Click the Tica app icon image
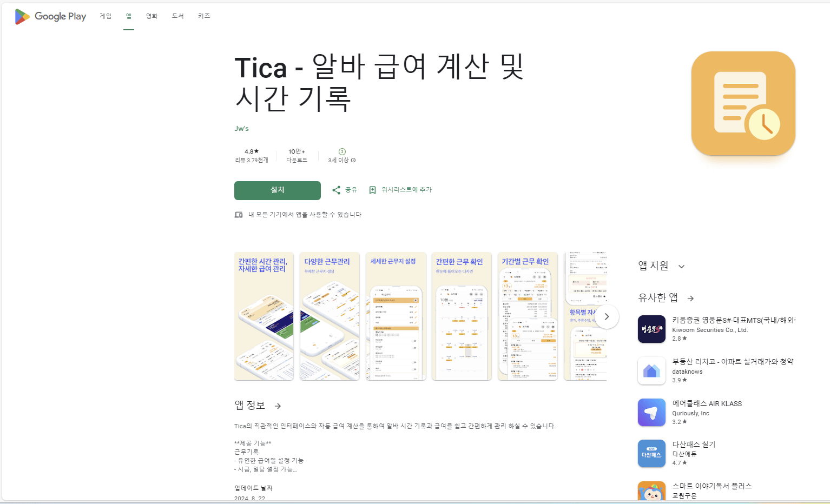 [743, 103]
